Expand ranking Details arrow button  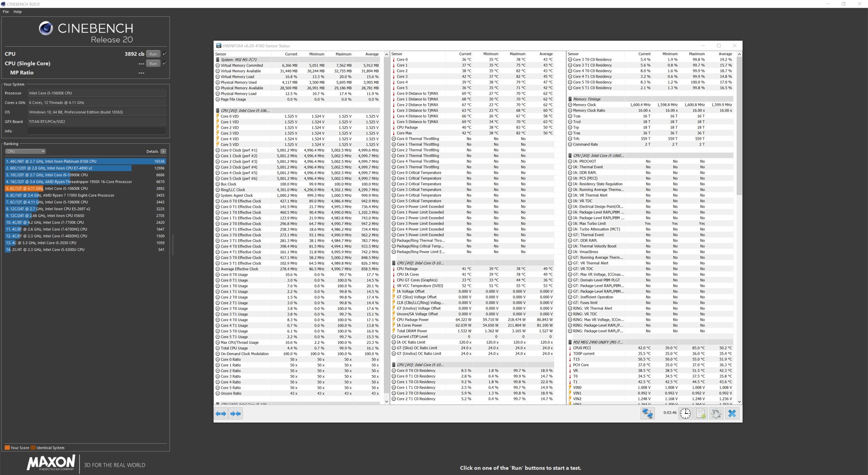(x=163, y=152)
